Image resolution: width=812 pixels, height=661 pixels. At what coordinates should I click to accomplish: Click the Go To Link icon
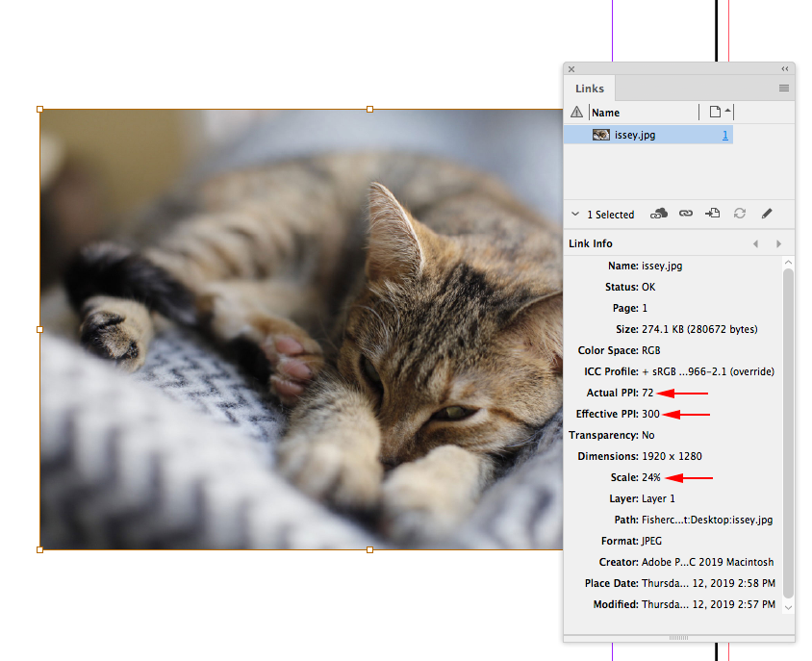click(x=713, y=213)
